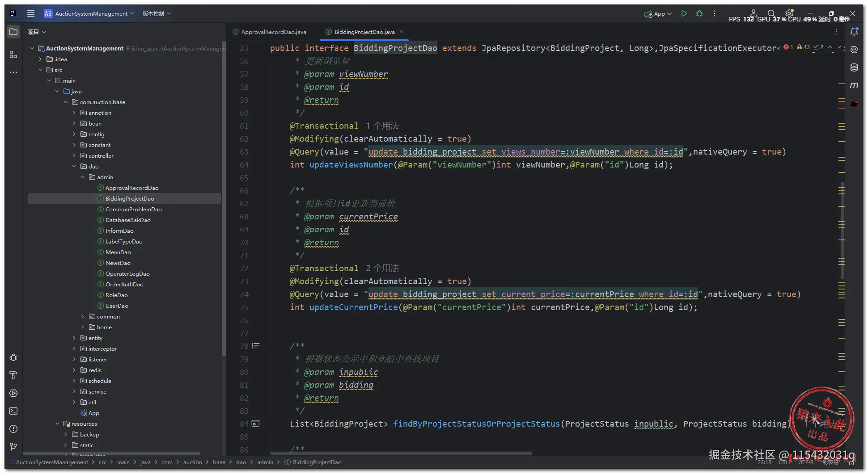Open the main hamburger menu
The height and width of the screenshot is (474, 868).
pyautogui.click(x=31, y=13)
